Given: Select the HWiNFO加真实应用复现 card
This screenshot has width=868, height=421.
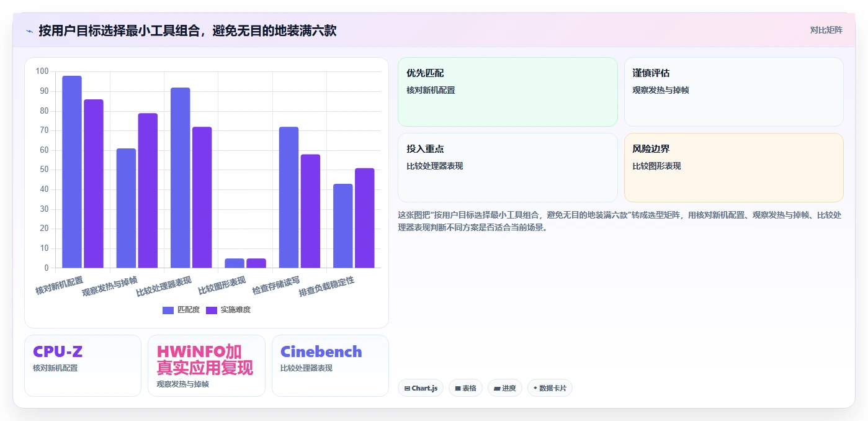Looking at the screenshot, I should point(207,366).
